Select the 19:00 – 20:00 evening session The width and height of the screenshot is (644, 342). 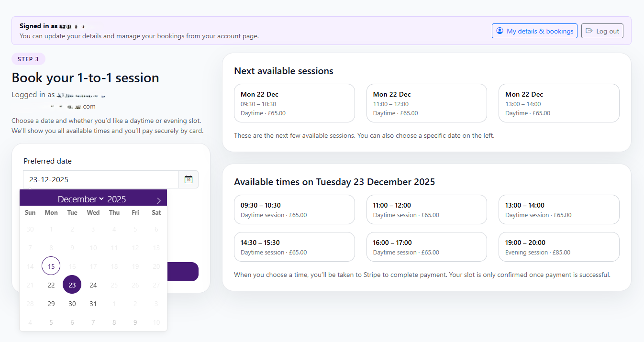point(558,247)
